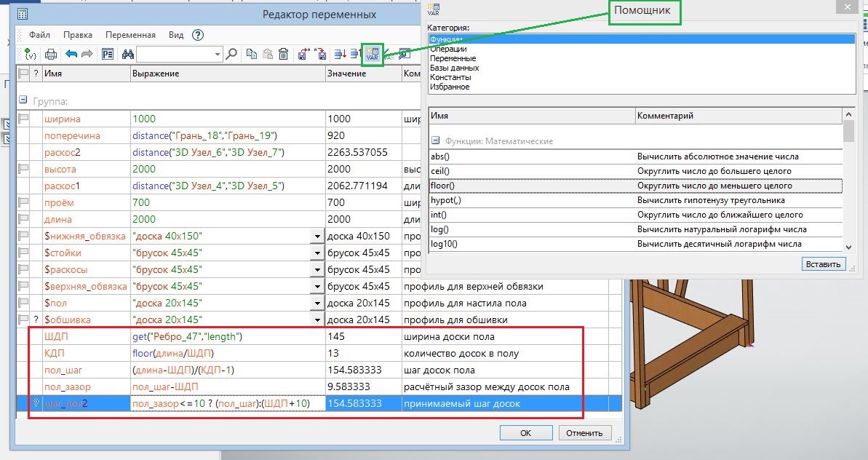868x460 pixels.
Task: Select the Константы category
Action: click(x=450, y=77)
